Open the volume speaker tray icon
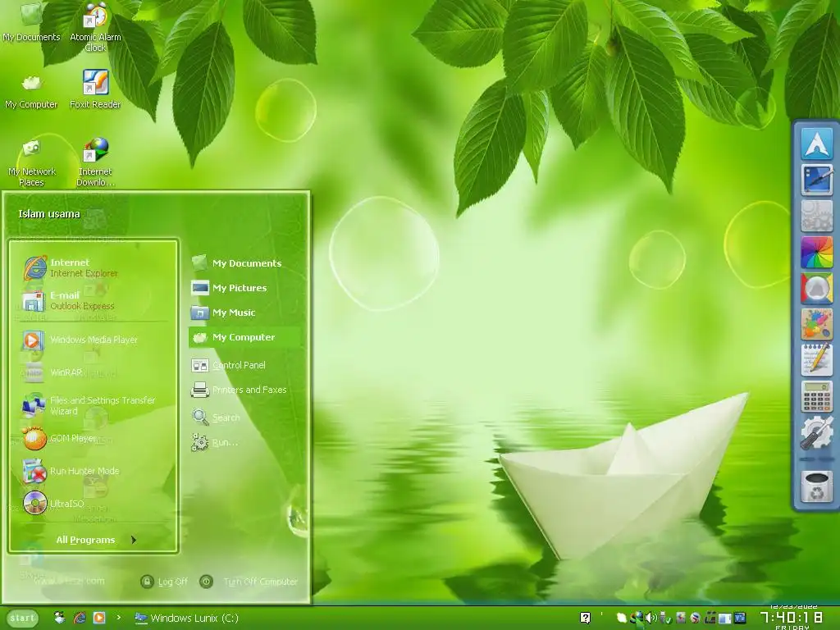Viewport: 840px width, 630px height. [651, 618]
